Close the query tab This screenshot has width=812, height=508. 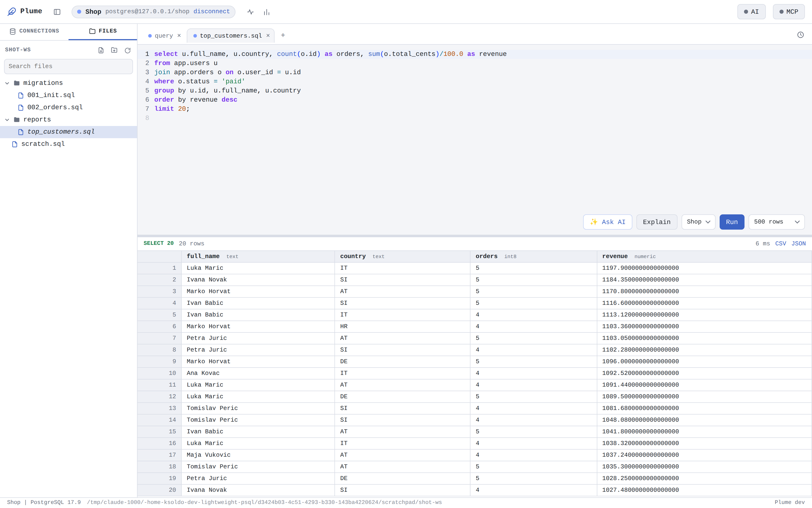[179, 35]
